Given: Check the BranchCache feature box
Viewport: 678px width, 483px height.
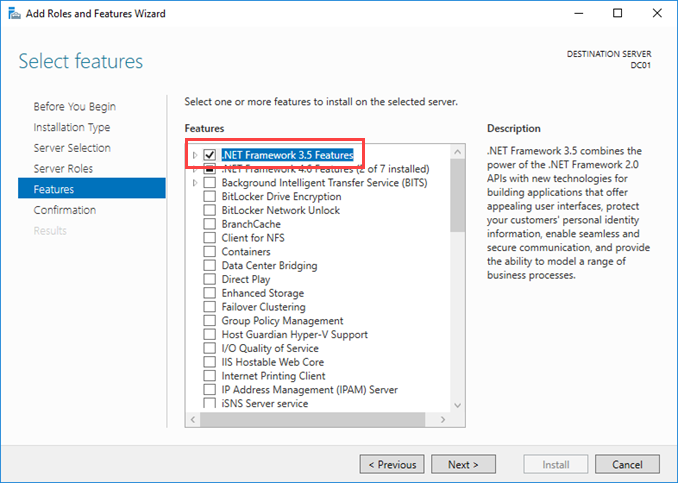Looking at the screenshot, I should 210,224.
